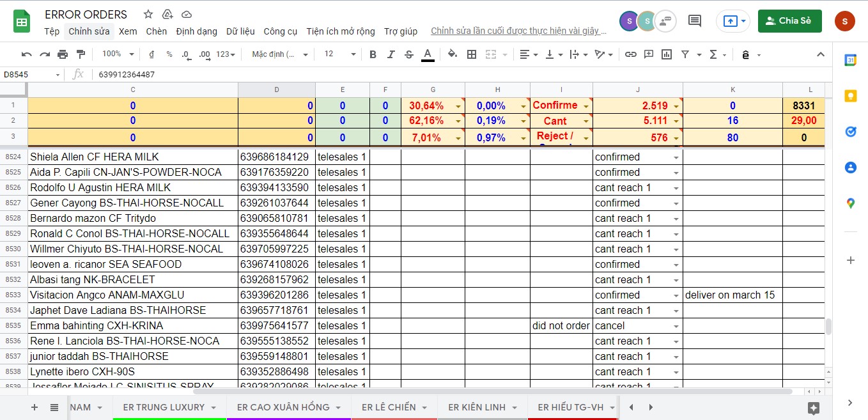The image size is (868, 420).
Task: Add a new sheet
Action: (x=35, y=407)
